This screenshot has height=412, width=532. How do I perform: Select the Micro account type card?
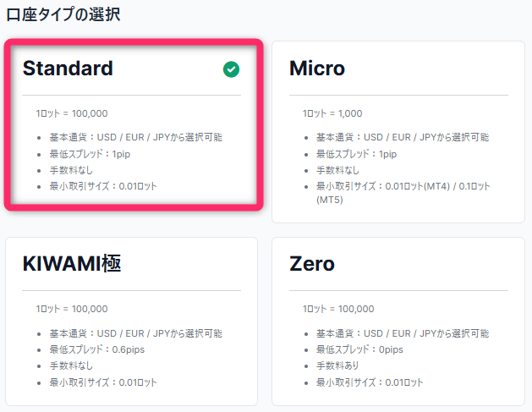pos(398,132)
